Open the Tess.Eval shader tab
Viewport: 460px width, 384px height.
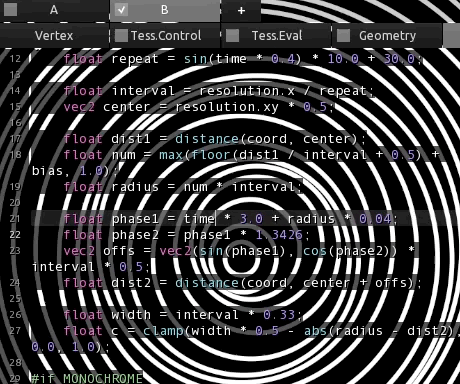click(x=277, y=35)
